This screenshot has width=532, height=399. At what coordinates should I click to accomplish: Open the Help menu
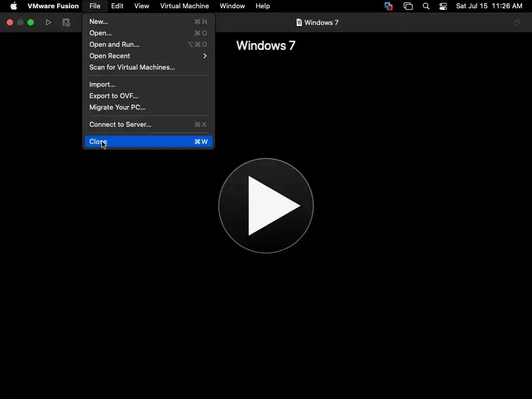pyautogui.click(x=262, y=6)
